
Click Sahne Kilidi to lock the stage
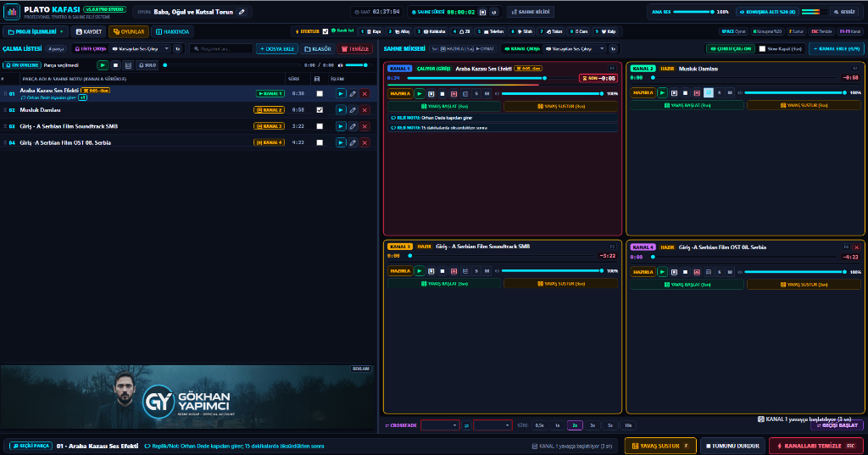(x=531, y=12)
